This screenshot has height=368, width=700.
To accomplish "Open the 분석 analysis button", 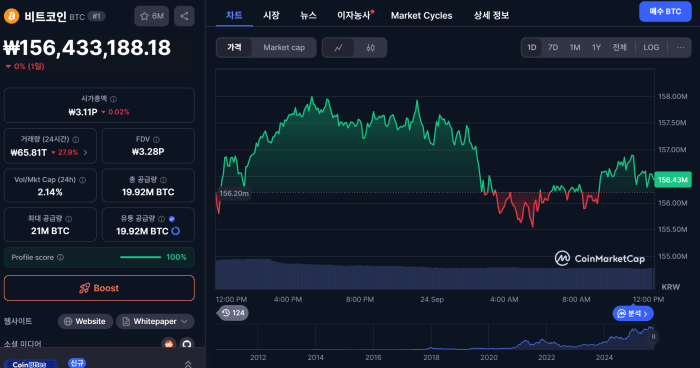I will pyautogui.click(x=633, y=314).
